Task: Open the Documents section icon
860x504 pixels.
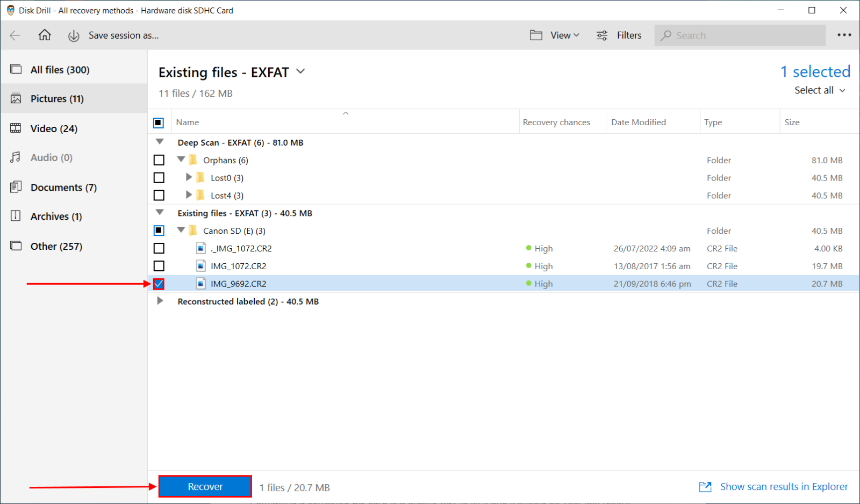Action: point(16,187)
